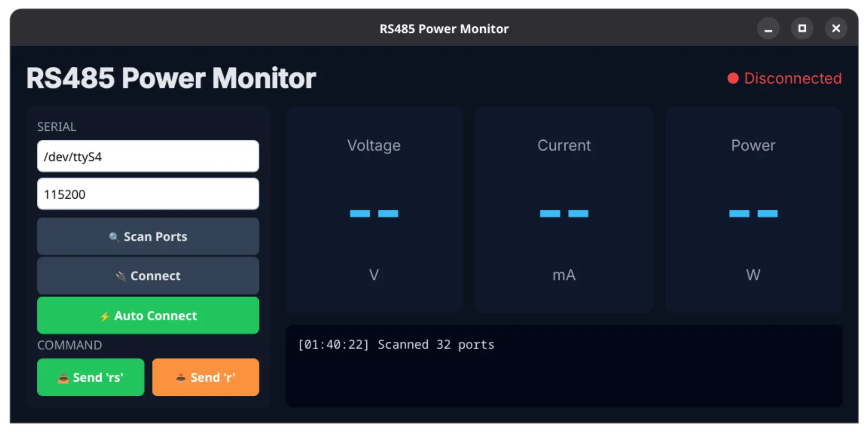Send the 'rs' command

[x=90, y=377]
